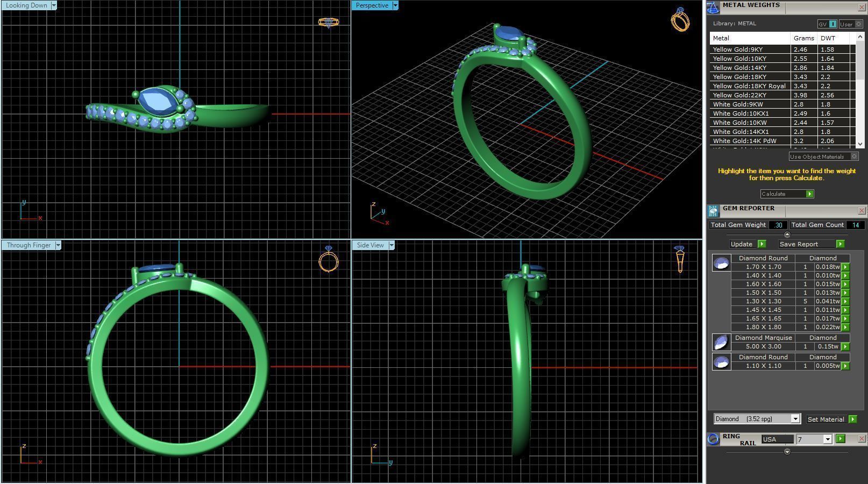Click green arrow for 1.45 X 1.45 gem row

click(845, 310)
